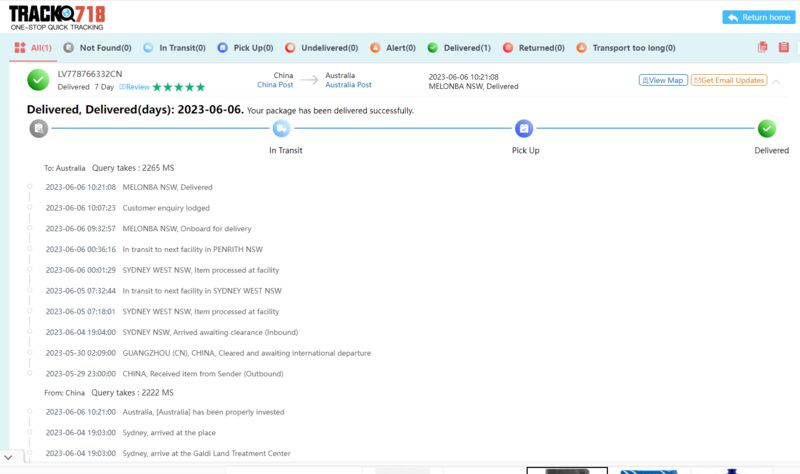800x474 pixels.
Task: Click the In Transit truck stage icon
Action: [281, 129]
